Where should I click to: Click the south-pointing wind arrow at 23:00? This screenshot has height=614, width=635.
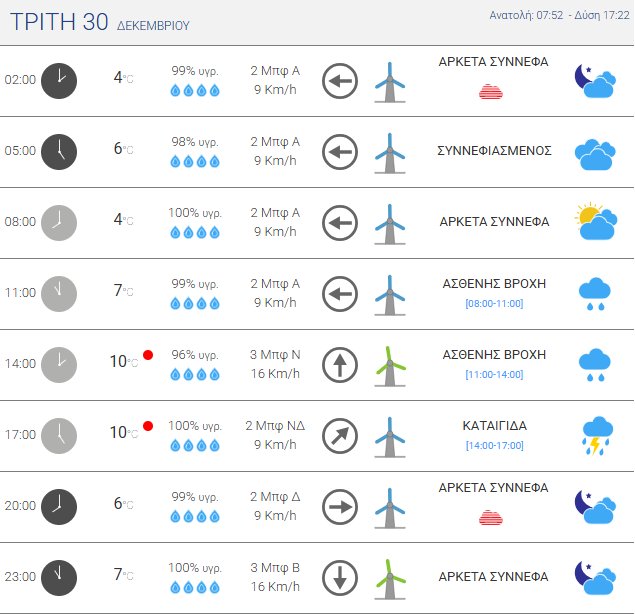coord(340,577)
